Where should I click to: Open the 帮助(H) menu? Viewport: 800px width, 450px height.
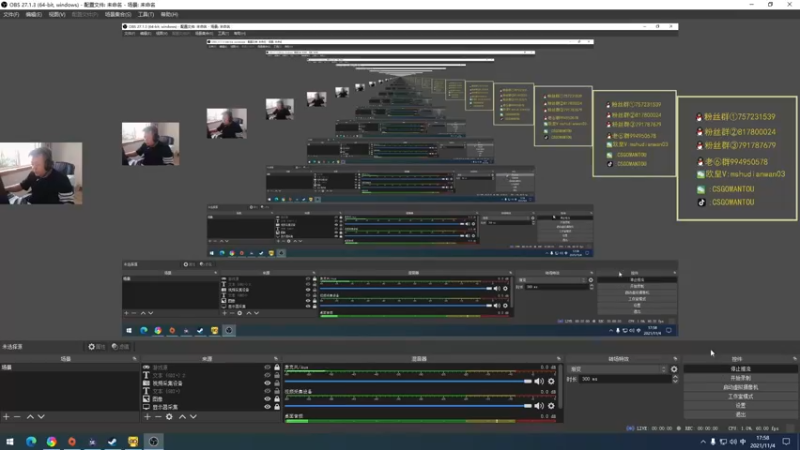[169, 14]
